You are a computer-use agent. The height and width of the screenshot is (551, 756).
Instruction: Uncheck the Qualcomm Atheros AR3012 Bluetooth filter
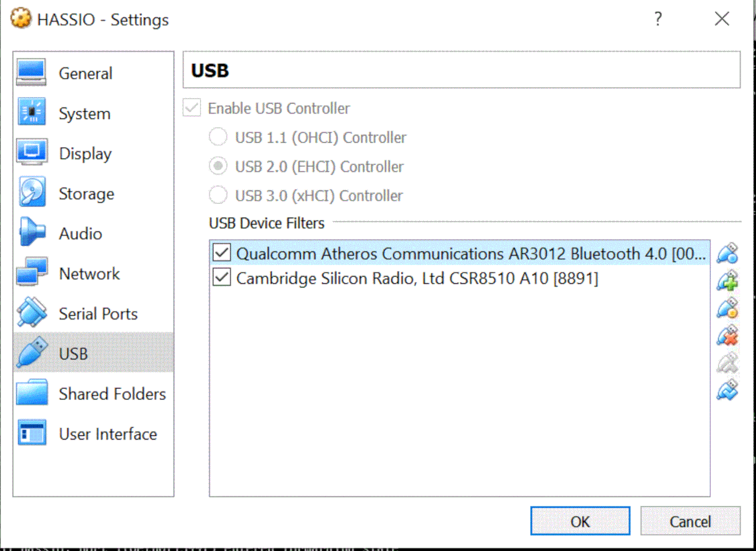point(220,253)
